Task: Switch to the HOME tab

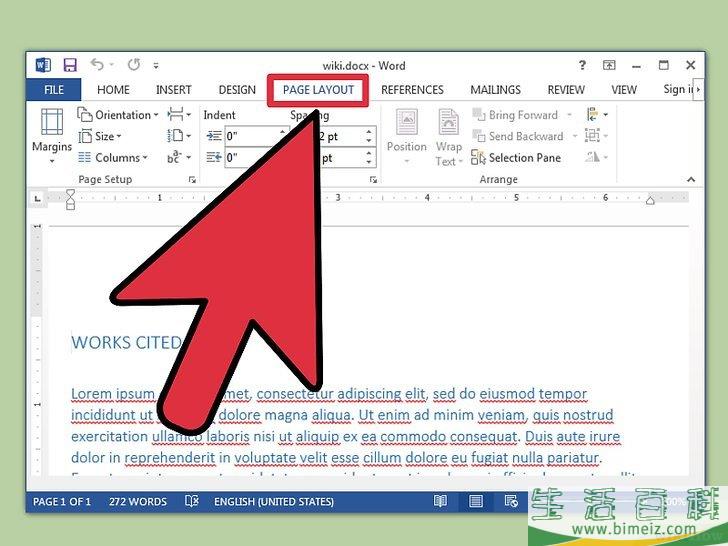Action: (113, 90)
